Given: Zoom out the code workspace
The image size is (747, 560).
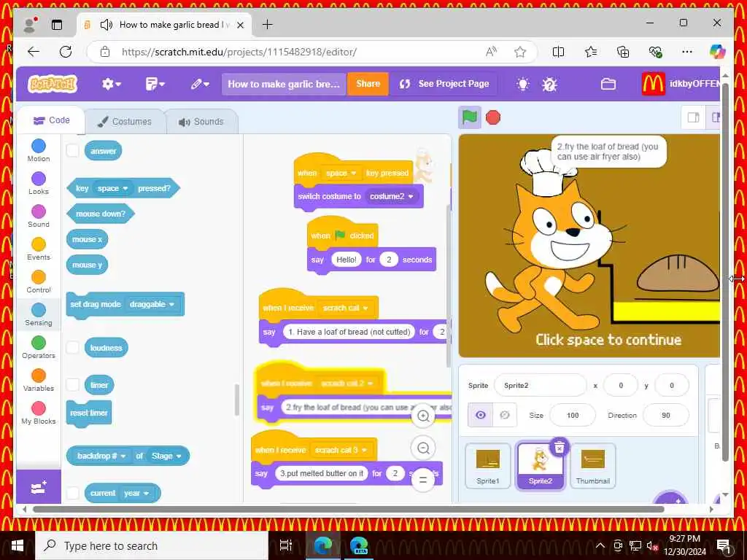Looking at the screenshot, I should [x=423, y=448].
